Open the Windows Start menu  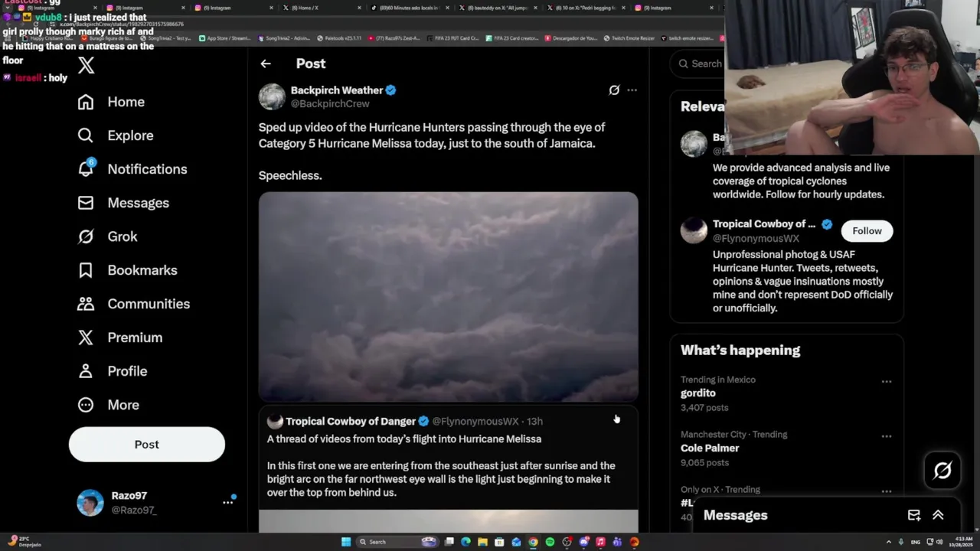coord(346,542)
